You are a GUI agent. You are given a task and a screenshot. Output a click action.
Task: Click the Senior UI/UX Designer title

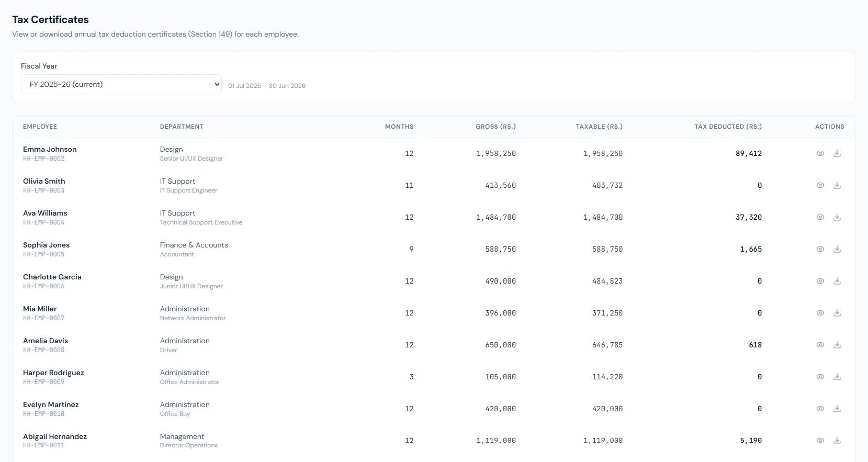[191, 159]
